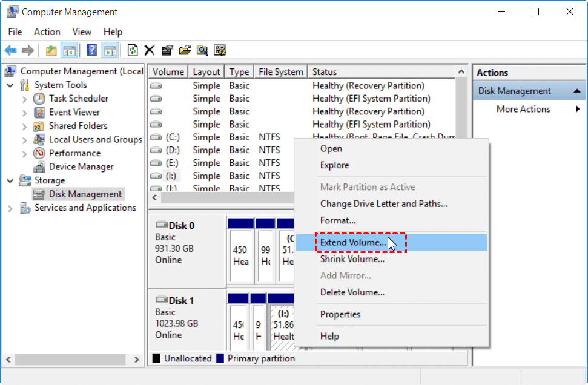Image resolution: width=588 pixels, height=385 pixels.
Task: Click Extend Volume... in context menu
Action: (x=392, y=243)
